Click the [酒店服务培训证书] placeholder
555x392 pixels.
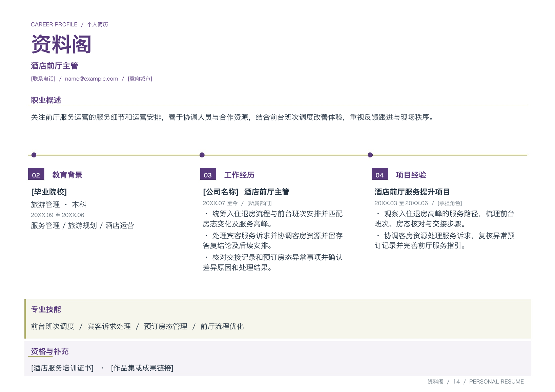(62, 368)
